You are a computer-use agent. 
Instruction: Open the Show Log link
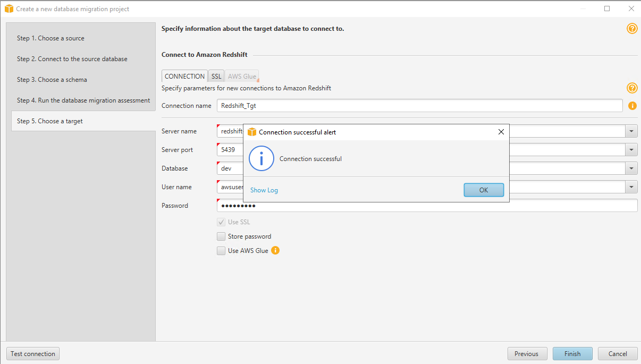[x=264, y=190]
